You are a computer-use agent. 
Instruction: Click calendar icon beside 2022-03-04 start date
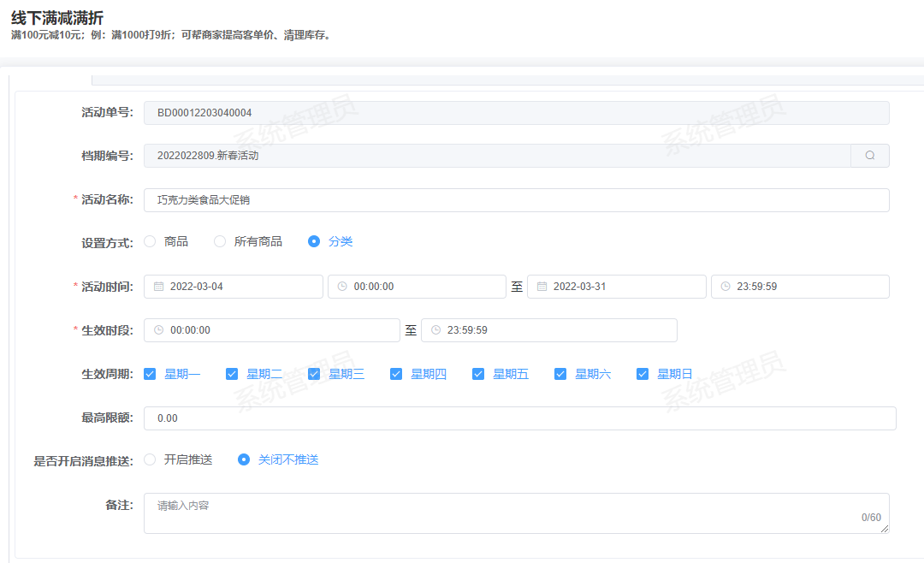click(158, 287)
